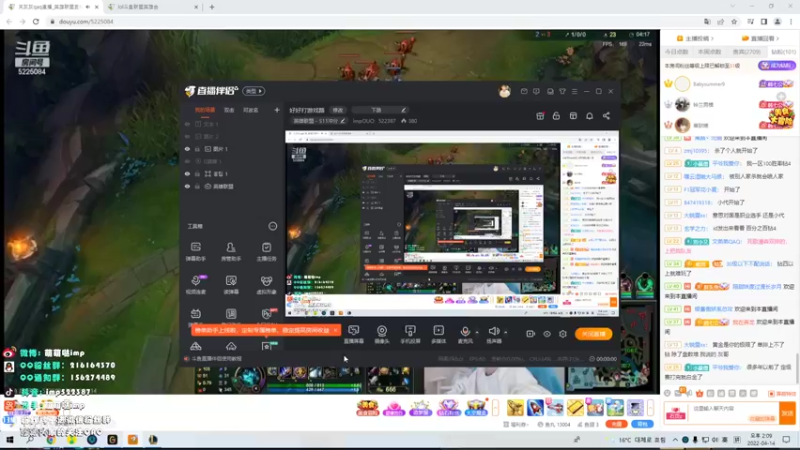Screen dimensions: 800x450
Task: Toggle visibility of 图片 1 layer
Action: coord(187,149)
